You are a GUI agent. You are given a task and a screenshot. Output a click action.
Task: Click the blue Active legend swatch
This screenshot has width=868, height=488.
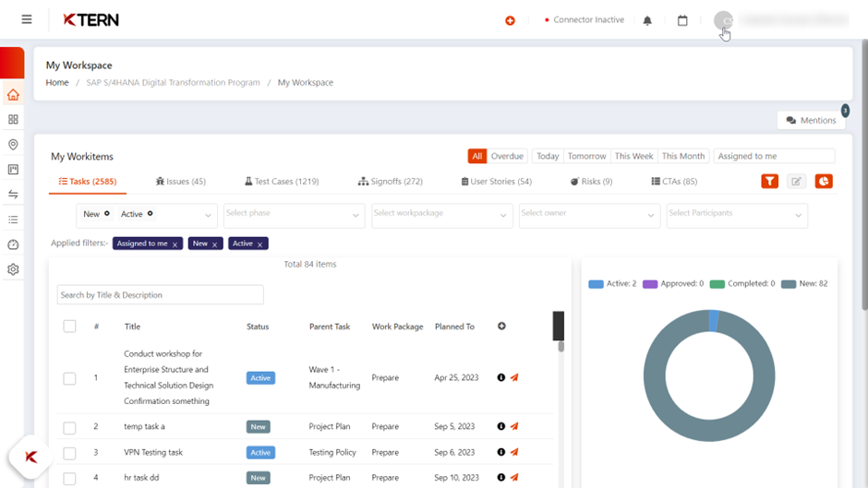click(x=596, y=284)
